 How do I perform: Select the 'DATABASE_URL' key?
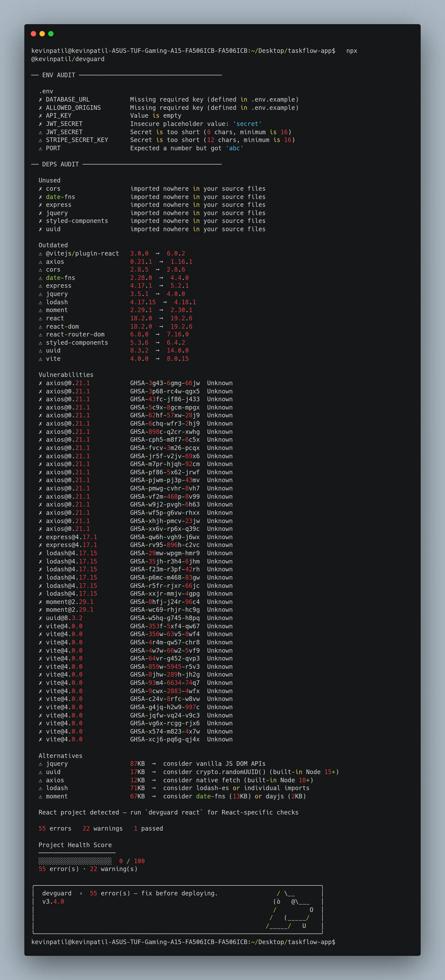[x=68, y=100]
